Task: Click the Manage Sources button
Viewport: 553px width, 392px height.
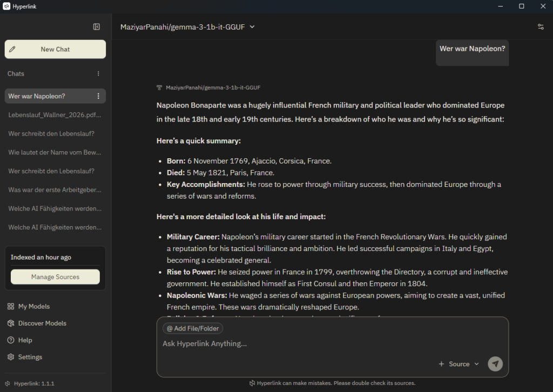Action: click(x=55, y=277)
